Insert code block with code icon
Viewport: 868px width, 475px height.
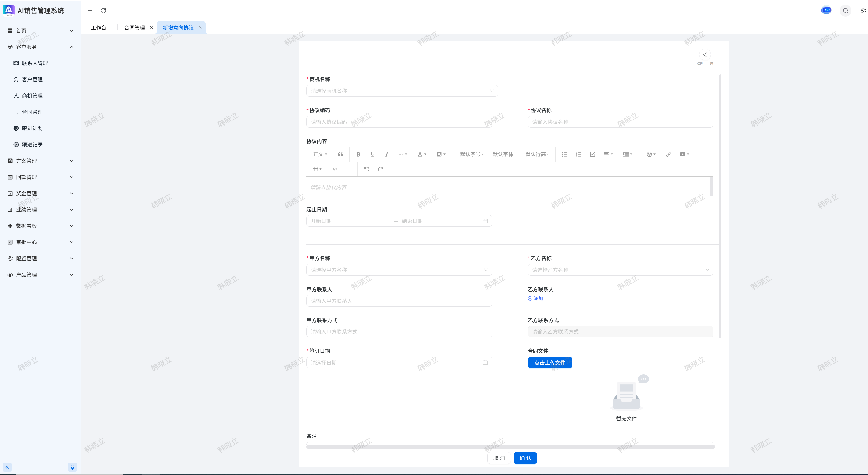pos(334,169)
